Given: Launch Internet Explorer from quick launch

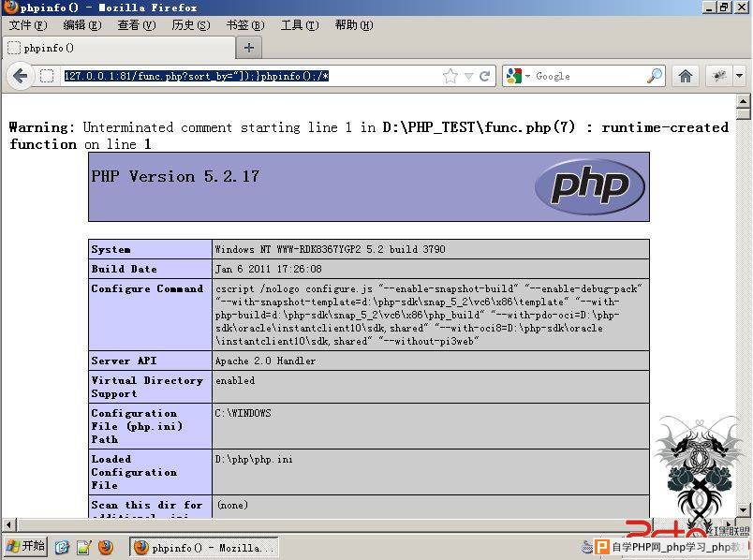Looking at the screenshot, I should click(62, 547).
